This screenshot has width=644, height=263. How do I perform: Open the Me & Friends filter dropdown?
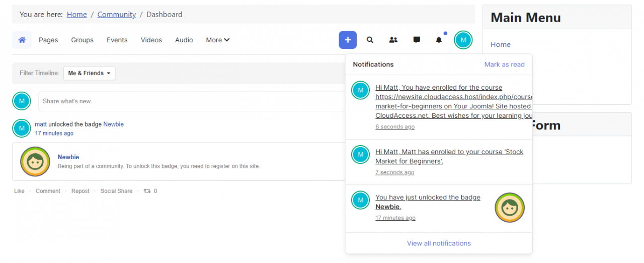[89, 73]
